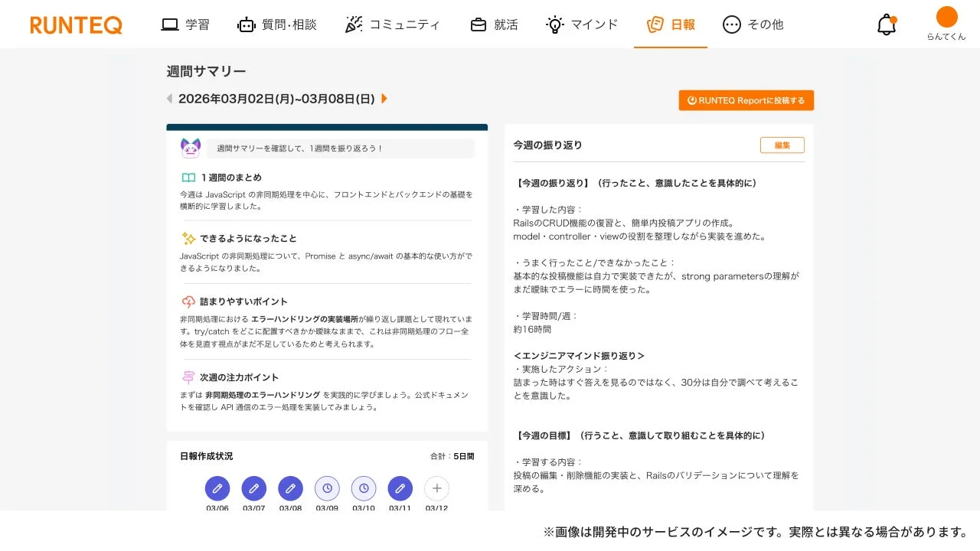Click the clock icon above 03/09
Screen dimensions: 980x551
(327, 488)
